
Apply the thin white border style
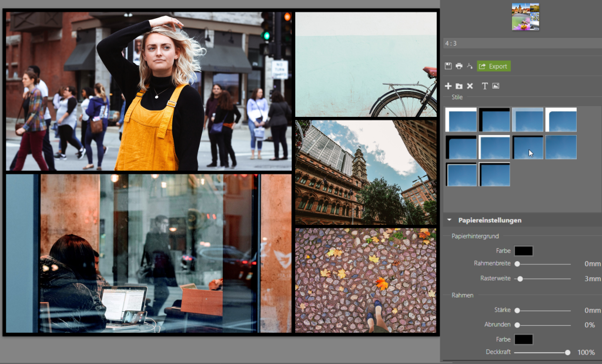click(x=494, y=147)
